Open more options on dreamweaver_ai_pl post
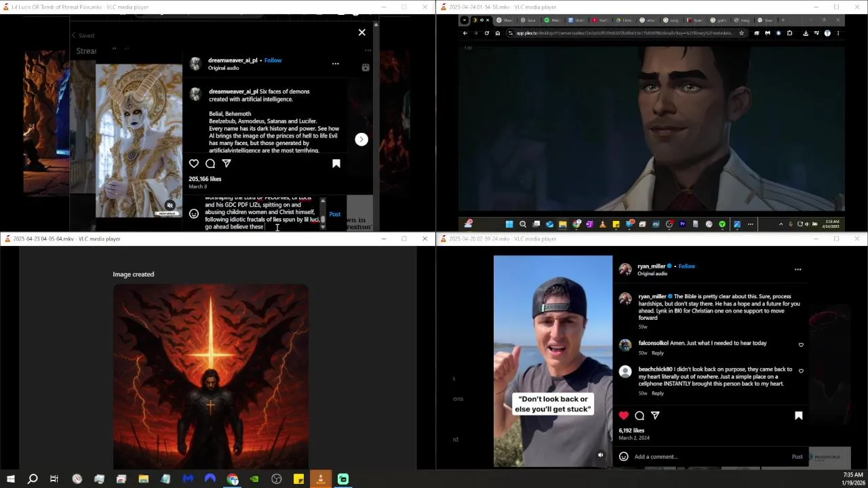 (335, 64)
